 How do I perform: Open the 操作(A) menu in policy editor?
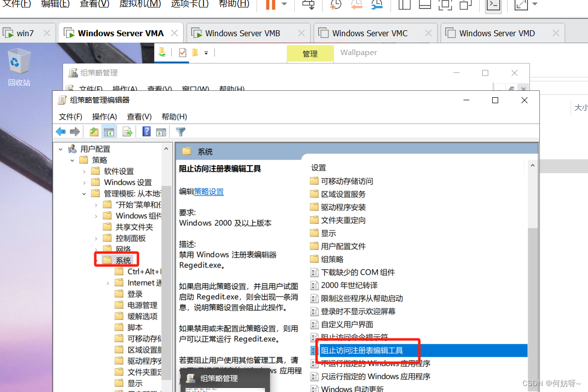105,117
